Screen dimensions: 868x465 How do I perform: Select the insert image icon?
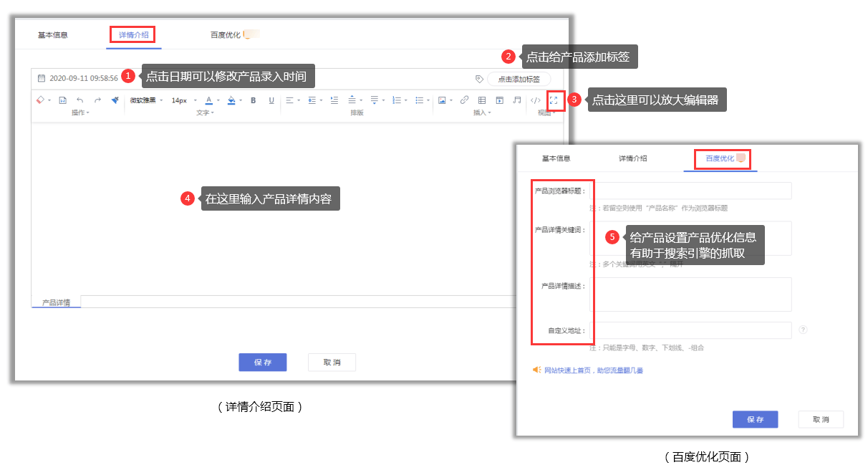click(442, 101)
